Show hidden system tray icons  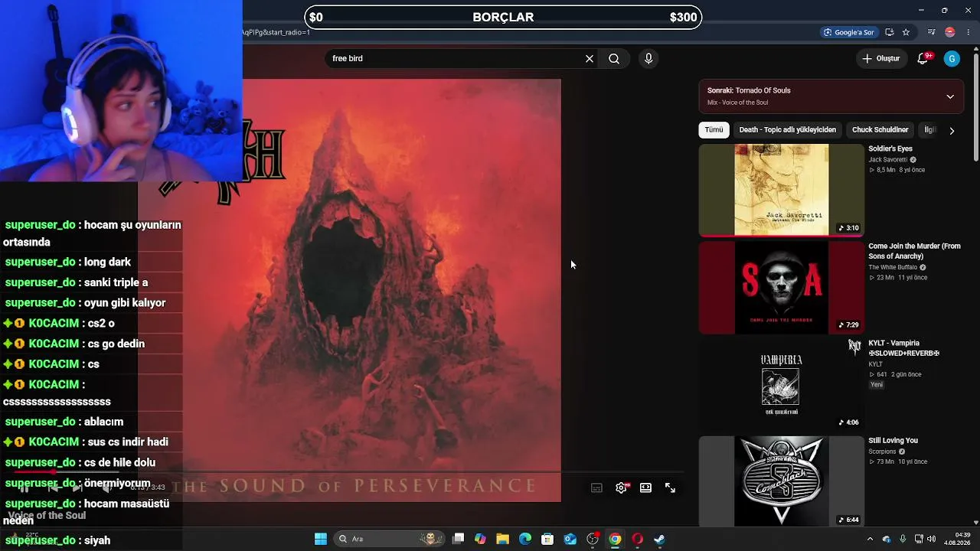coord(870,539)
